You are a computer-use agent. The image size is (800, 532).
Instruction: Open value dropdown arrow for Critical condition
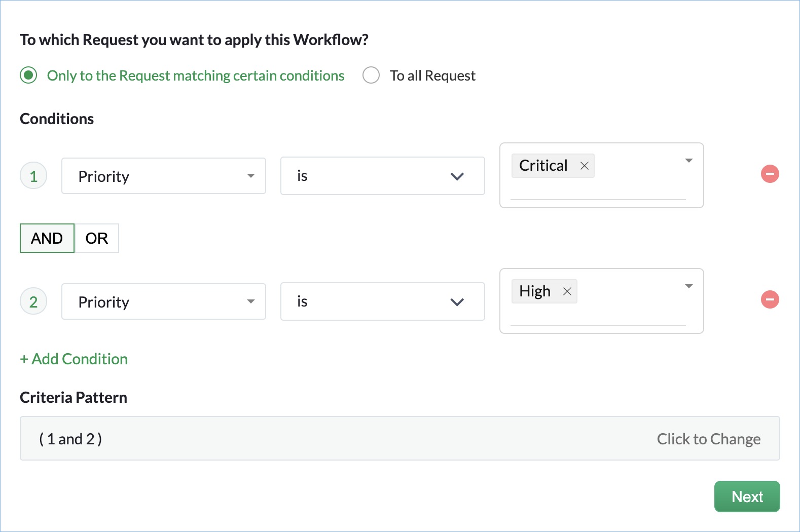688,161
